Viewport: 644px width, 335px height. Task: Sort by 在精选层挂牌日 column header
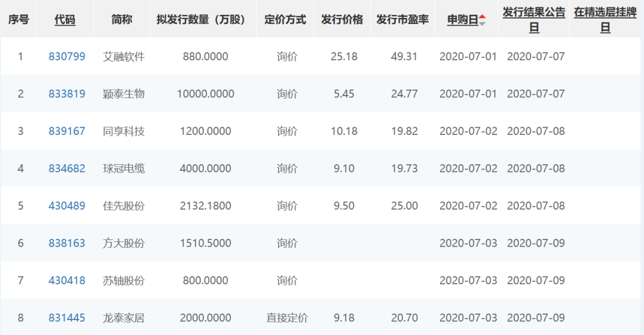[x=605, y=20]
